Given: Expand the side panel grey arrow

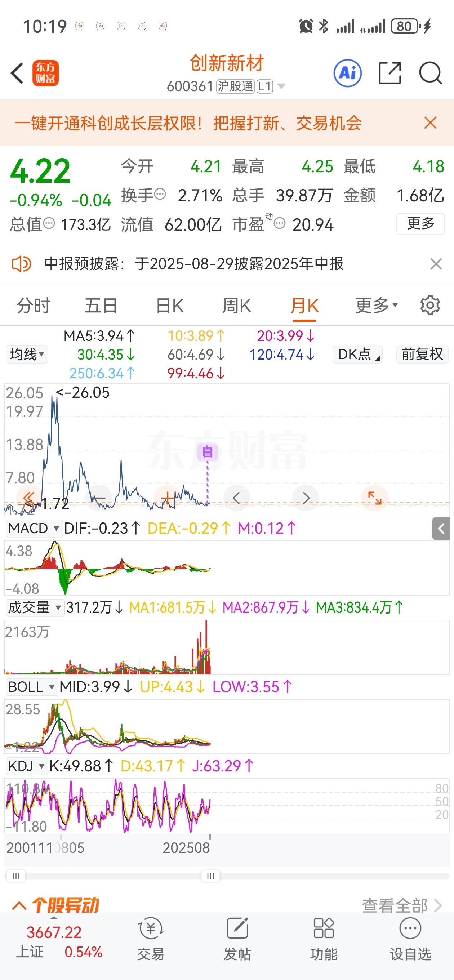Looking at the screenshot, I should pyautogui.click(x=441, y=529).
